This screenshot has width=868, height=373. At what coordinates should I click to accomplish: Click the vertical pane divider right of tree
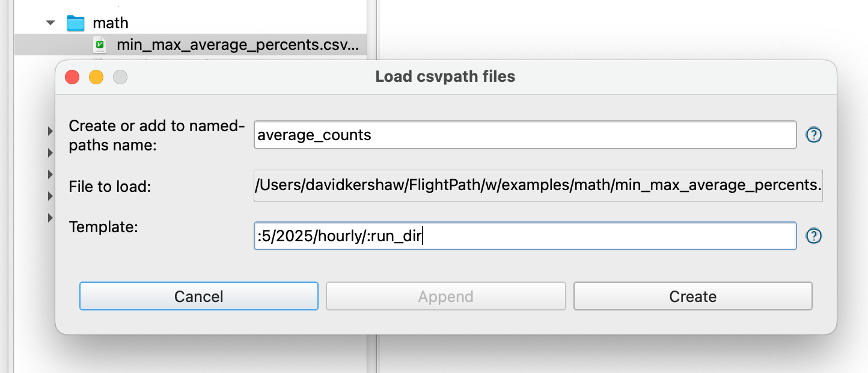[372, 186]
